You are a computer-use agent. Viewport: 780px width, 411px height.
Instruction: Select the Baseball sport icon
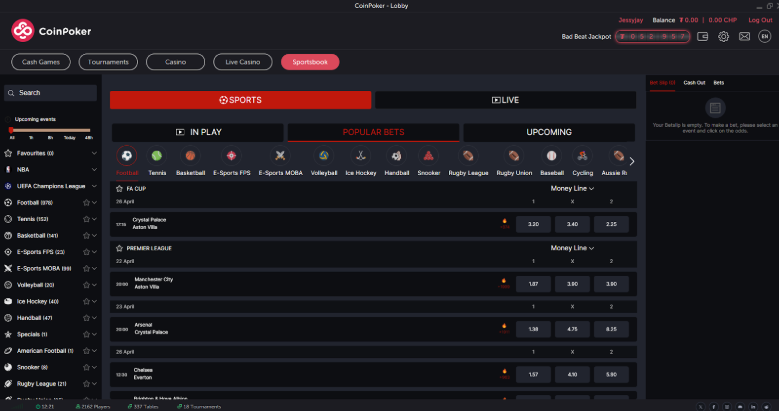552,156
